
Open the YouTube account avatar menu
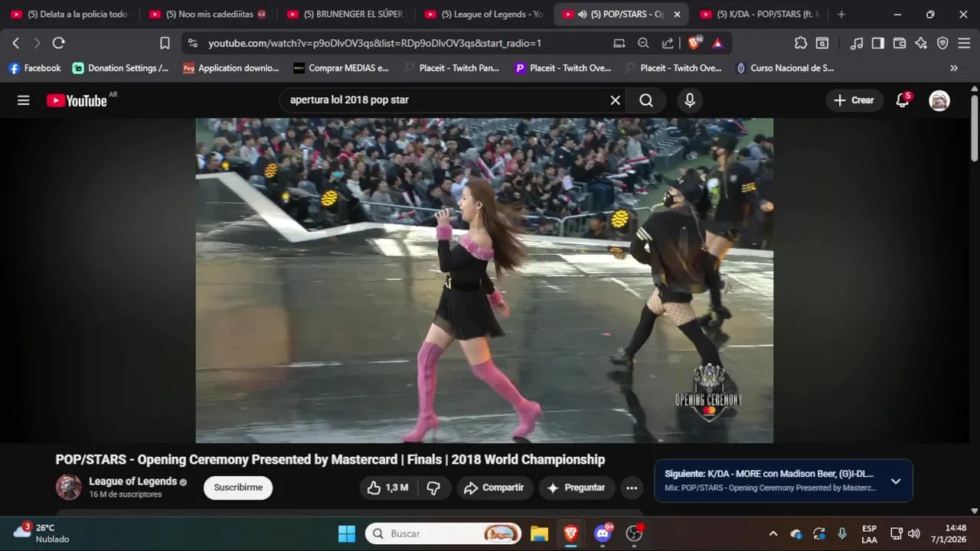pyautogui.click(x=939, y=100)
